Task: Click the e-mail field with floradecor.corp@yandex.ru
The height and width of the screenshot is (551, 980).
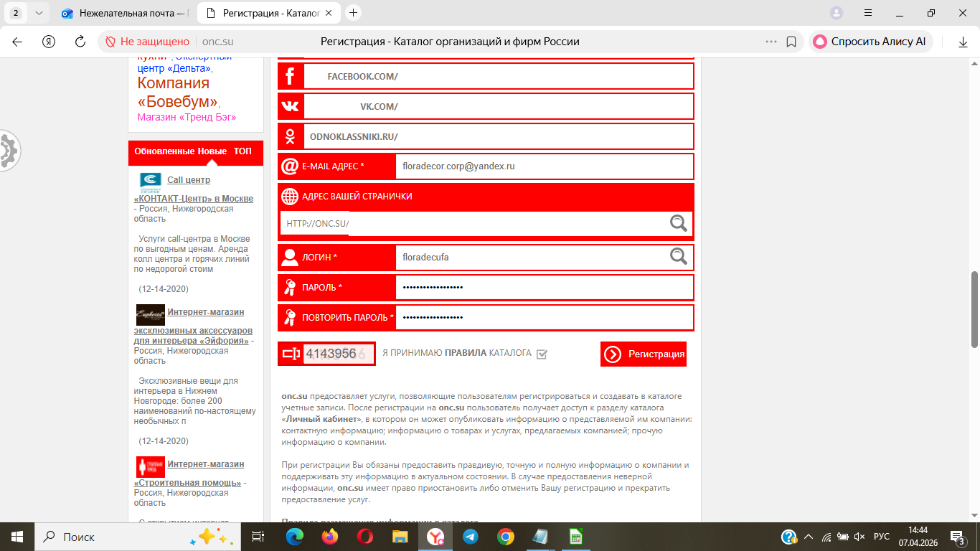Action: [x=545, y=166]
